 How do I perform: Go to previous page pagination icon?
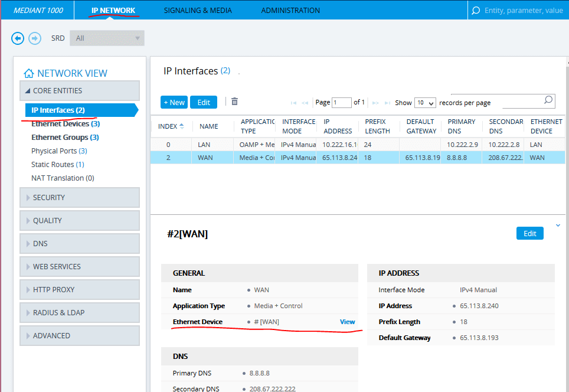pyautogui.click(x=305, y=103)
